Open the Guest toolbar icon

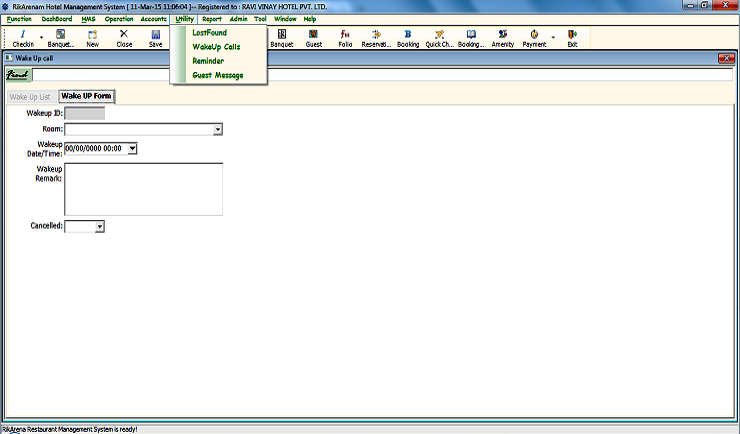click(x=314, y=38)
